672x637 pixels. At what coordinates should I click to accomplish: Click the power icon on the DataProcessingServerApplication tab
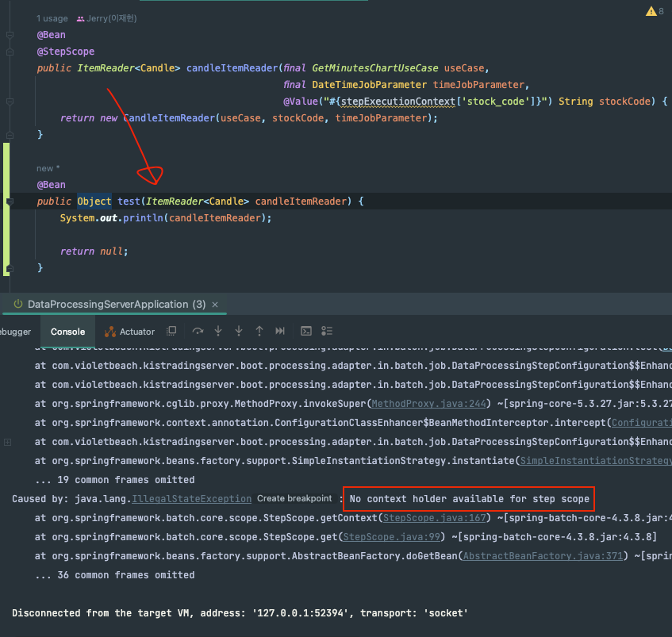(18, 304)
